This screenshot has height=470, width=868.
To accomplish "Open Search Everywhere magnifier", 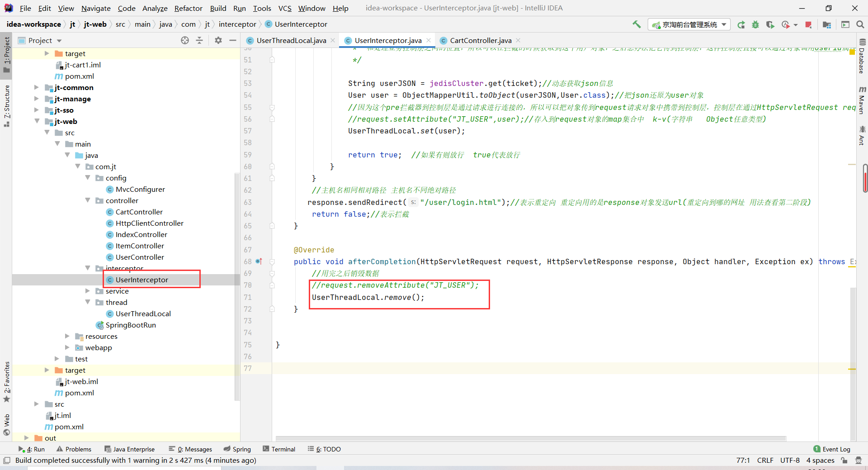I will [x=860, y=24].
